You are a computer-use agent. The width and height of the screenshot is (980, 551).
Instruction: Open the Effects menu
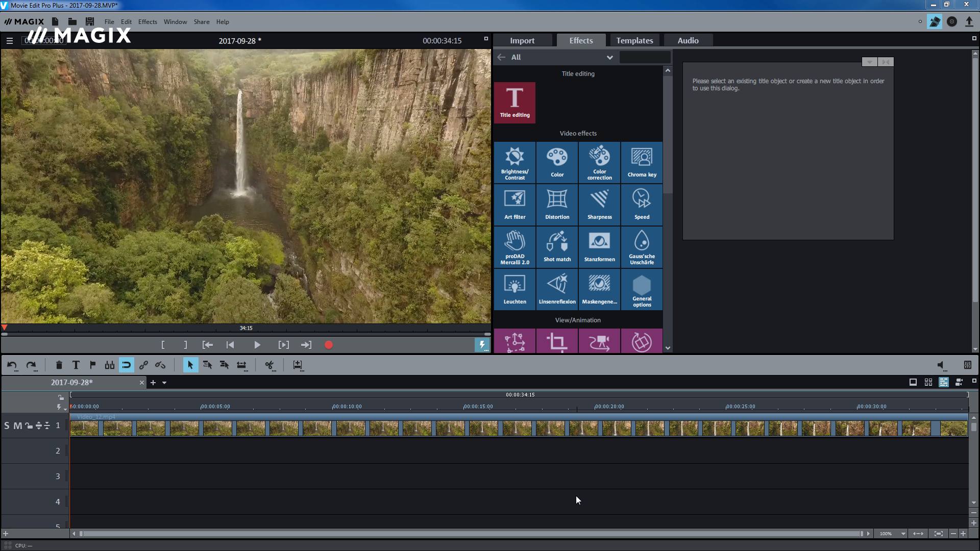[x=146, y=21]
